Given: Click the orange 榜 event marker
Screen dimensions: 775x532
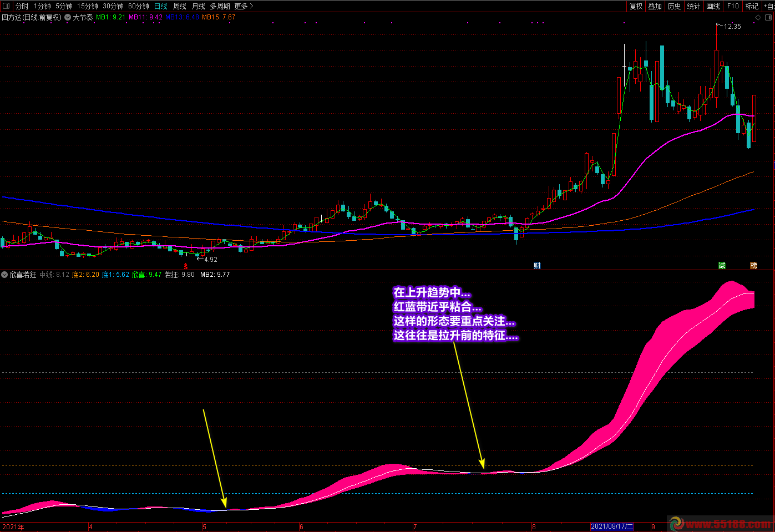Looking at the screenshot, I should click(753, 266).
